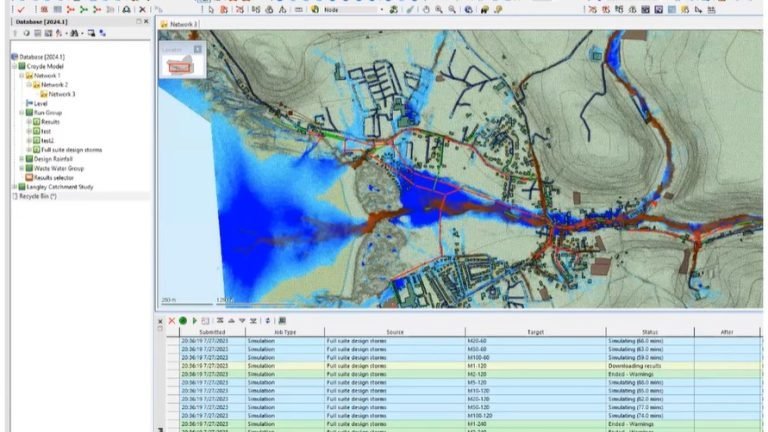The width and height of the screenshot is (768, 432).
Task: Expand the test2 run node
Action: tap(29, 141)
